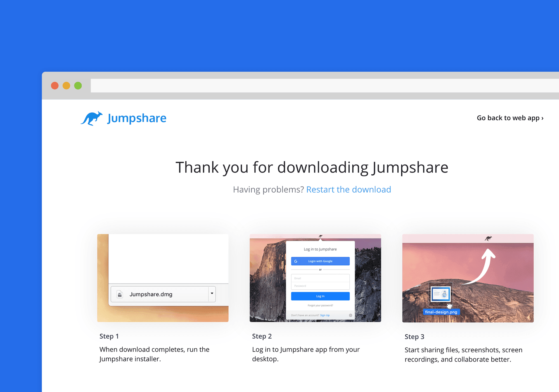Open the Jumpshare.dmg download options arrow
This screenshot has width=559, height=392.
click(212, 294)
